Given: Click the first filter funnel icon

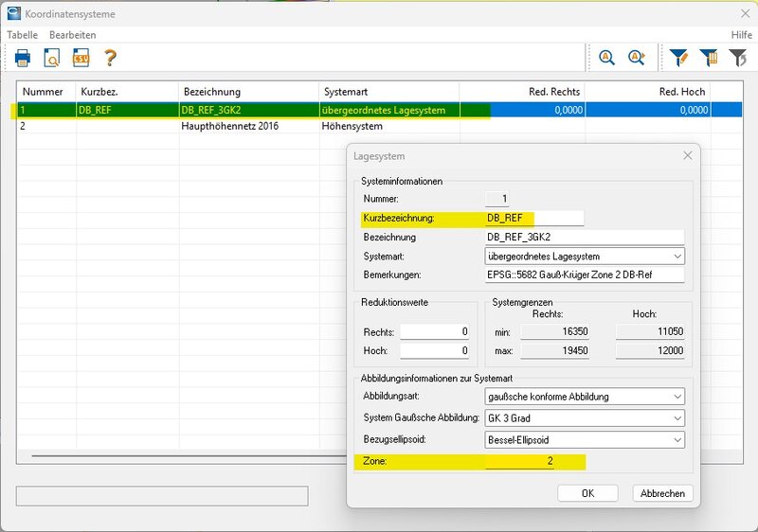Looking at the screenshot, I should pos(678,59).
